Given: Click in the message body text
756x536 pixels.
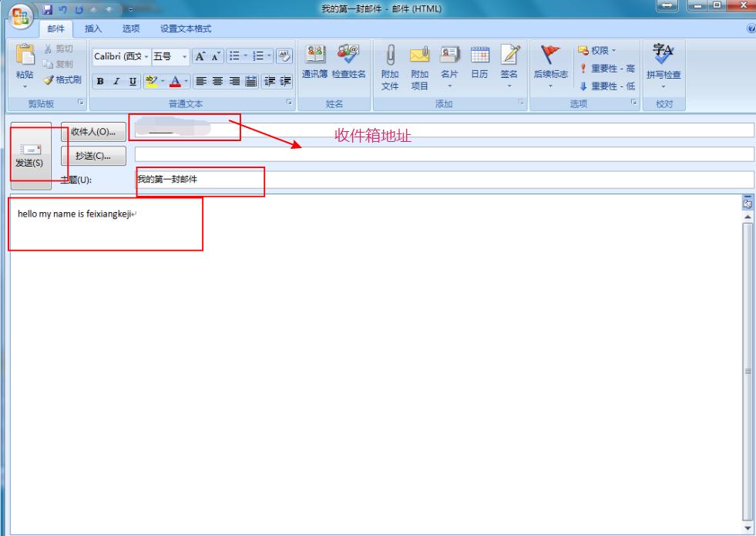Looking at the screenshot, I should pyautogui.click(x=74, y=214).
